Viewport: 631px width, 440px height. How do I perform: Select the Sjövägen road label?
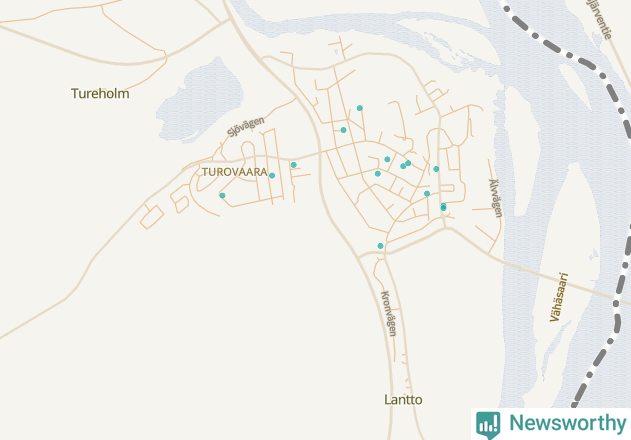[245, 126]
